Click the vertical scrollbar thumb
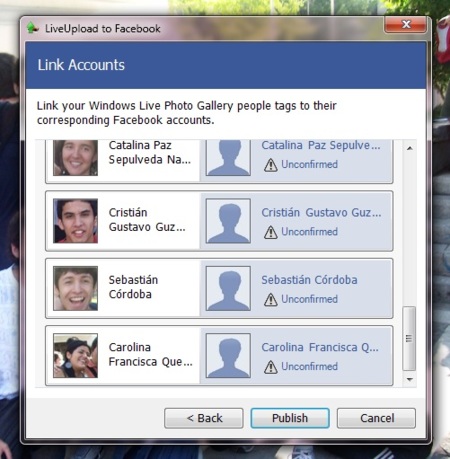The height and width of the screenshot is (459, 450). pos(409,338)
